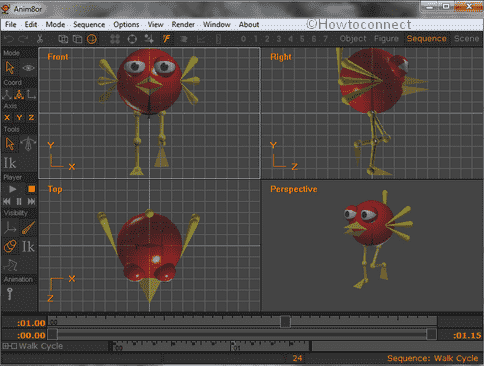Select the wireframe view cube icon

point(63,39)
